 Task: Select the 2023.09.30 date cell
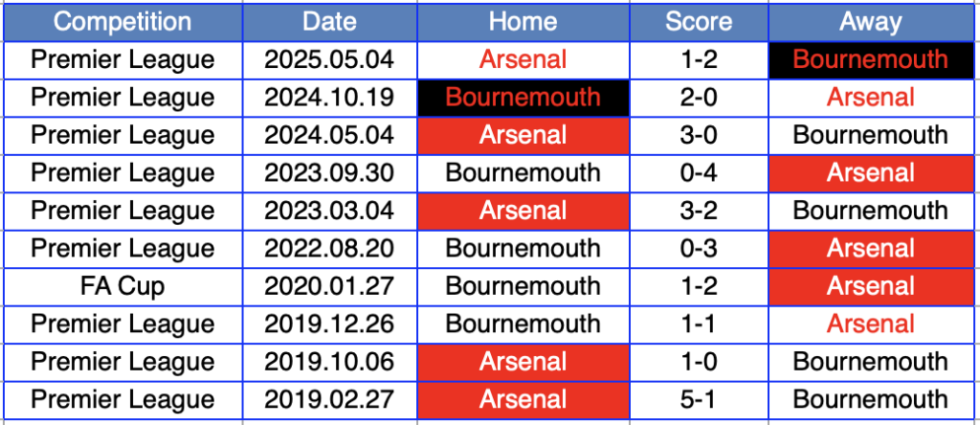click(x=329, y=173)
